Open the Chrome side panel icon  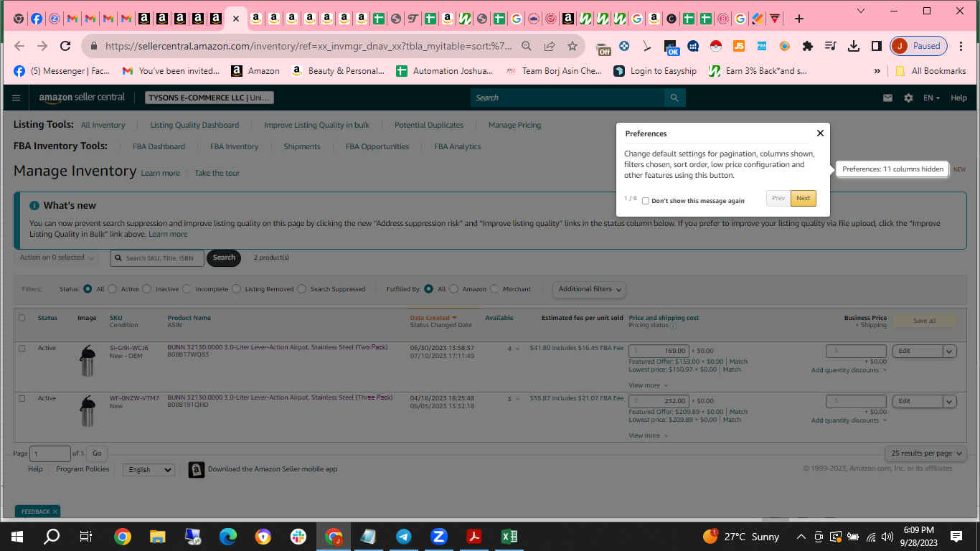(876, 46)
